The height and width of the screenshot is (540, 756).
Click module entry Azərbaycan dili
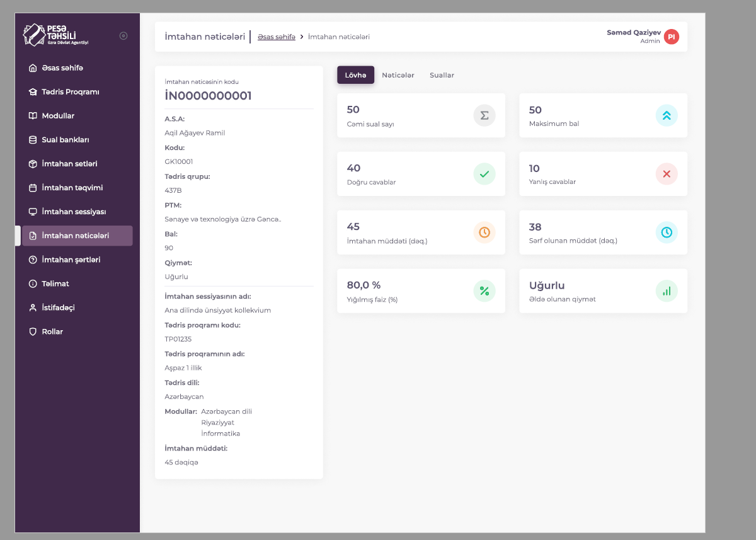click(227, 411)
